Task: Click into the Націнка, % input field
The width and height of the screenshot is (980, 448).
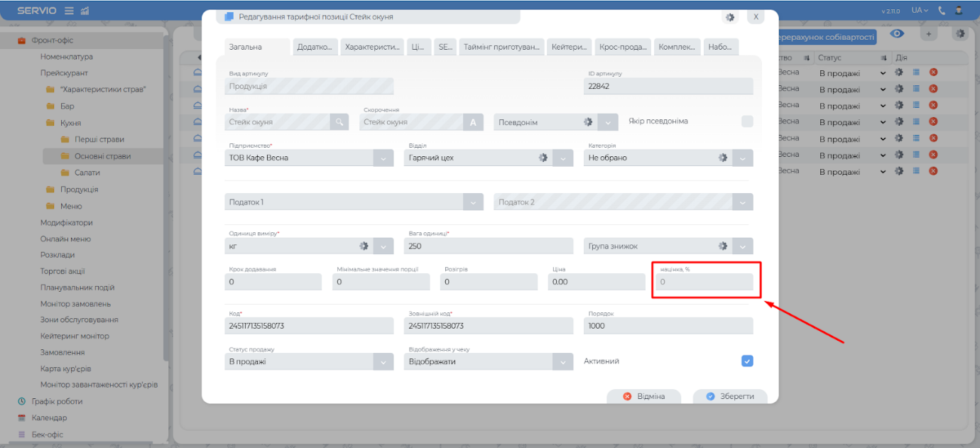Action: click(703, 282)
